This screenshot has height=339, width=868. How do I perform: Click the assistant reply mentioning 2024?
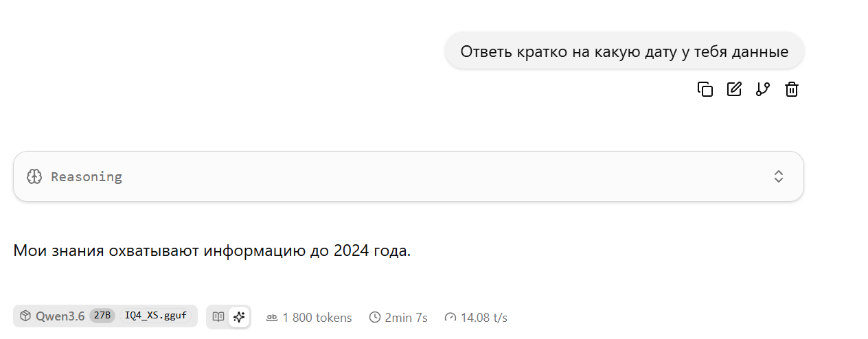coord(212,250)
